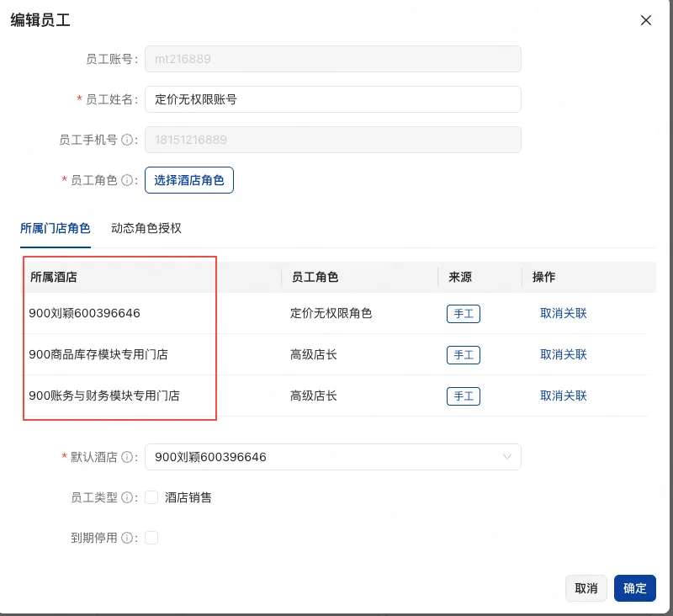Click the 手工 tag for 900商品库存模块专用门店

[x=464, y=354]
